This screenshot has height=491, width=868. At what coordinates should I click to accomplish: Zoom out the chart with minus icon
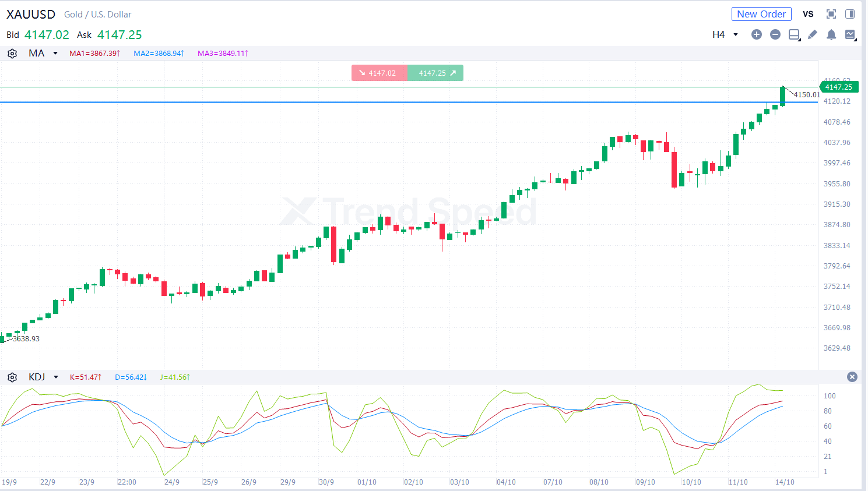coord(775,34)
